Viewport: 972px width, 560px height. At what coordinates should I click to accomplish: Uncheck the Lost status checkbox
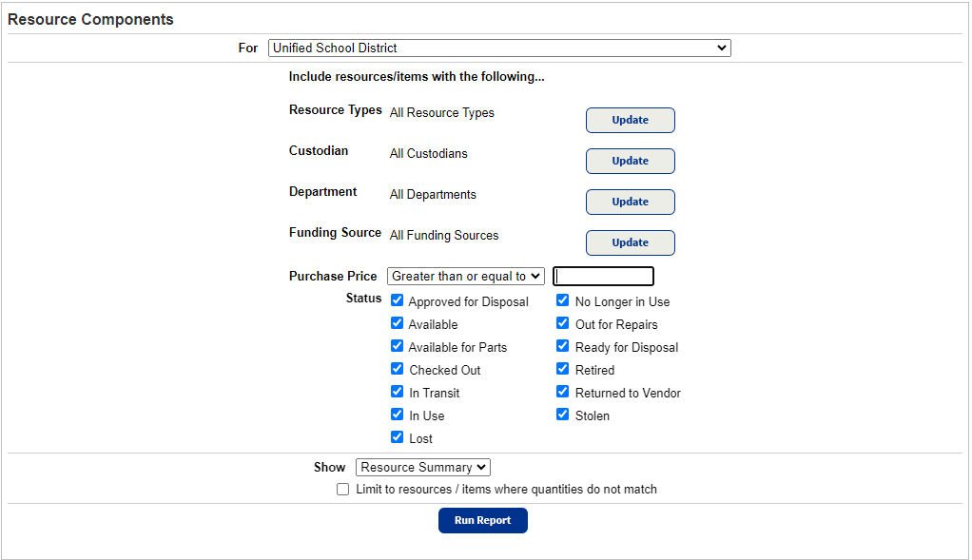coord(398,437)
